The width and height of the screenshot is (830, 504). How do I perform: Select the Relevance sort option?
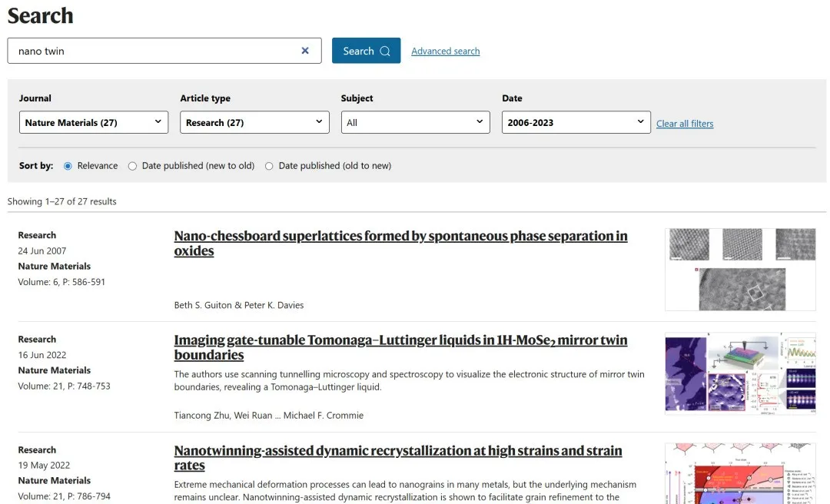68,166
